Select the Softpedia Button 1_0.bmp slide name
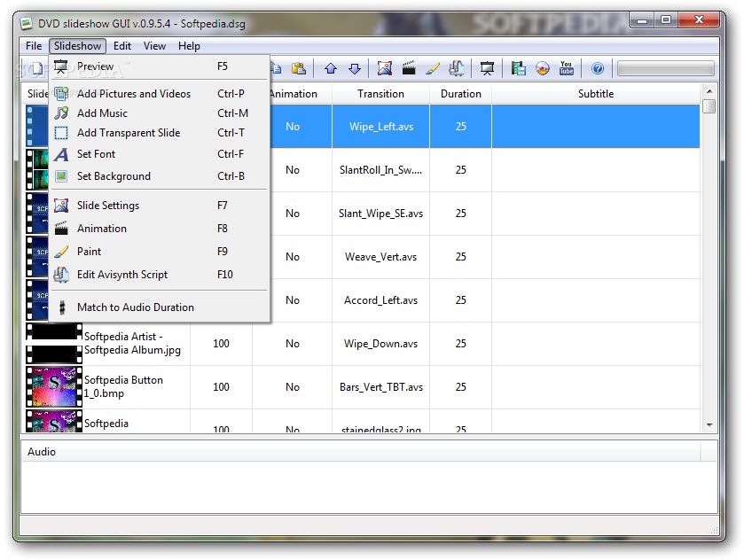The height and width of the screenshot is (560, 744). pyautogui.click(x=123, y=386)
